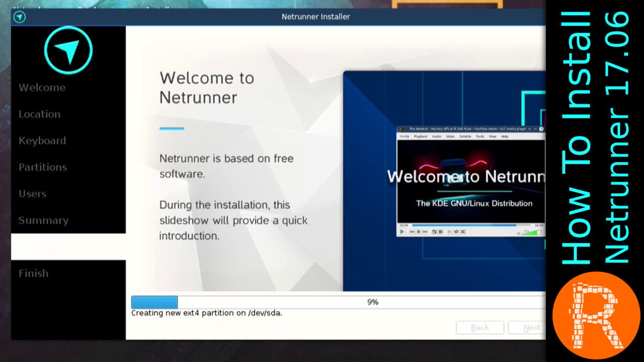
Task: Click the installation progress bar at 9%
Action: pyautogui.click(x=338, y=302)
